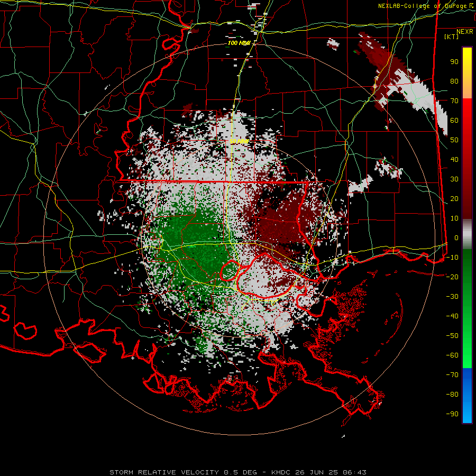Screen dimensions: 476x476
Task: Click the -60 value on the velocity scale
Action: tap(452, 355)
